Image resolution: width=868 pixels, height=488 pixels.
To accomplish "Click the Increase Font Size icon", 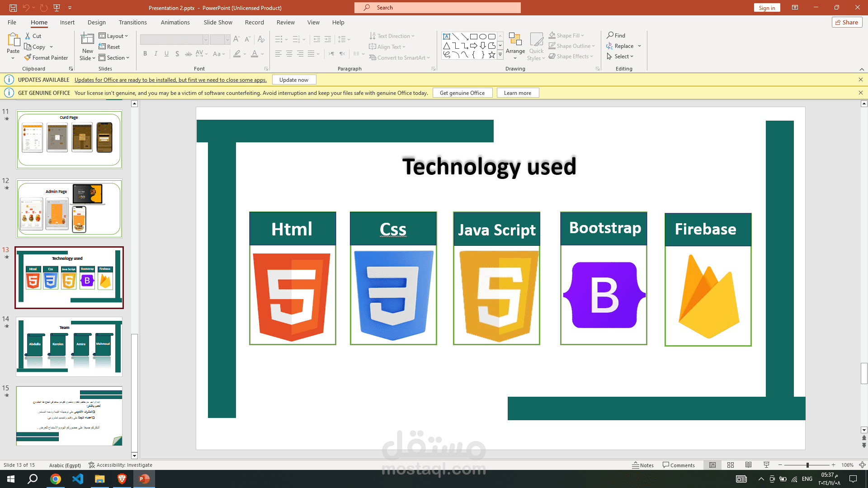I will coord(236,40).
